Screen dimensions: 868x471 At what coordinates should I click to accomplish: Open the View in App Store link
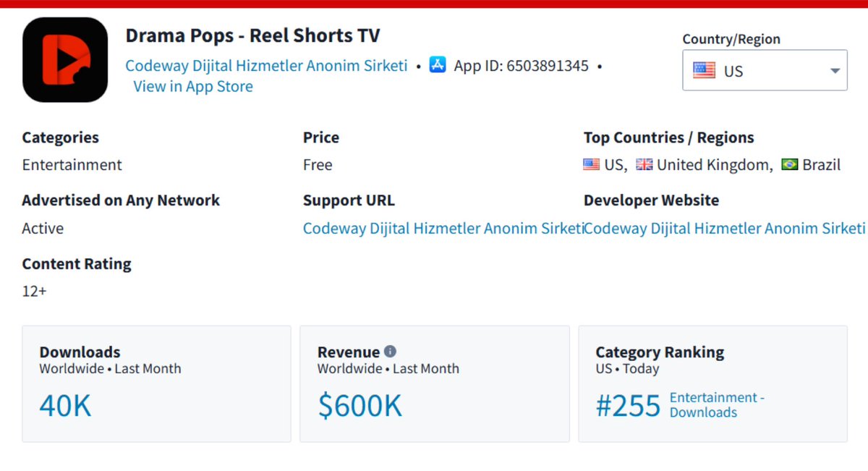pyautogui.click(x=193, y=87)
